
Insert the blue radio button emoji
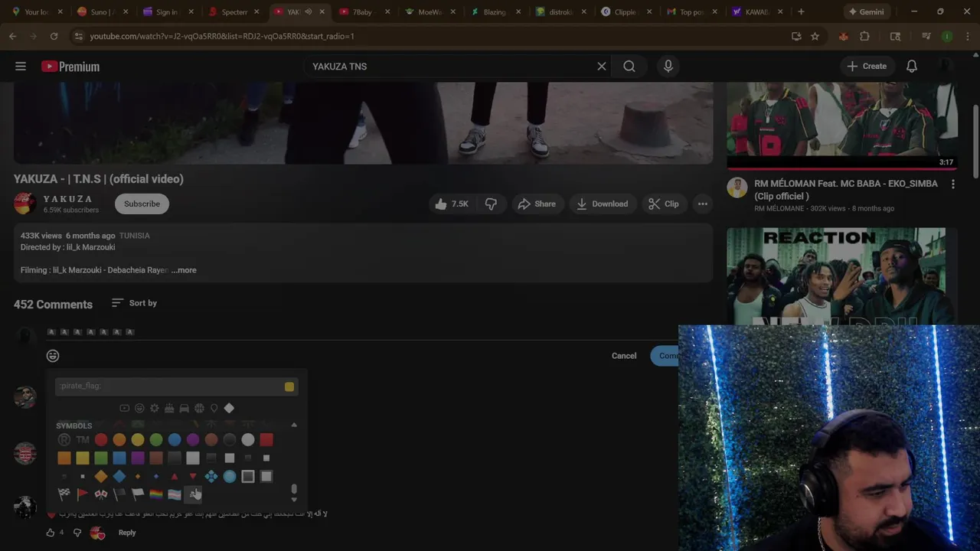click(230, 477)
